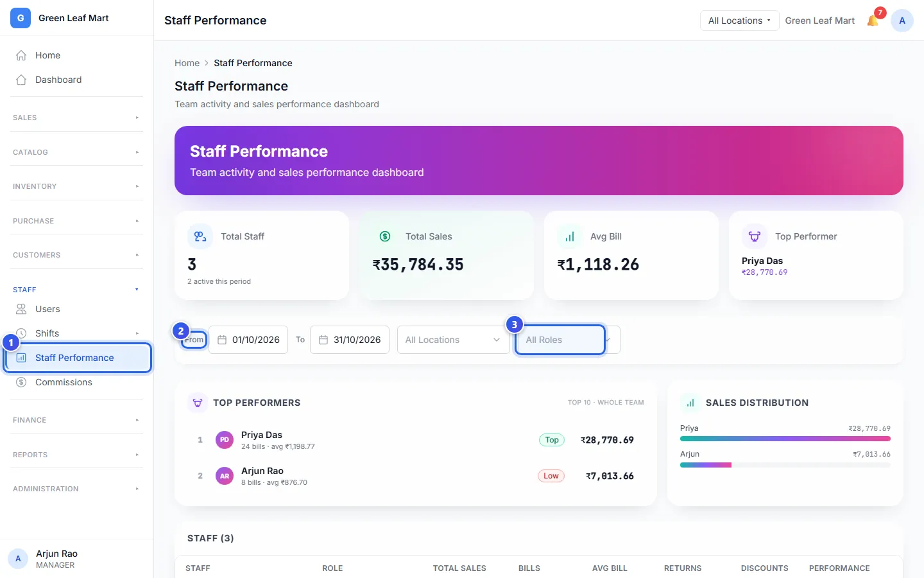Expand the Inventory sidebar section
924x578 pixels.
coord(76,186)
